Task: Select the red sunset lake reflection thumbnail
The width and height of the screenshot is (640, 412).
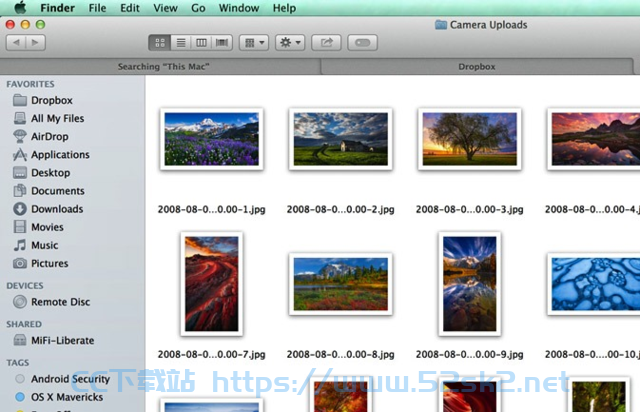Action: tap(594, 139)
